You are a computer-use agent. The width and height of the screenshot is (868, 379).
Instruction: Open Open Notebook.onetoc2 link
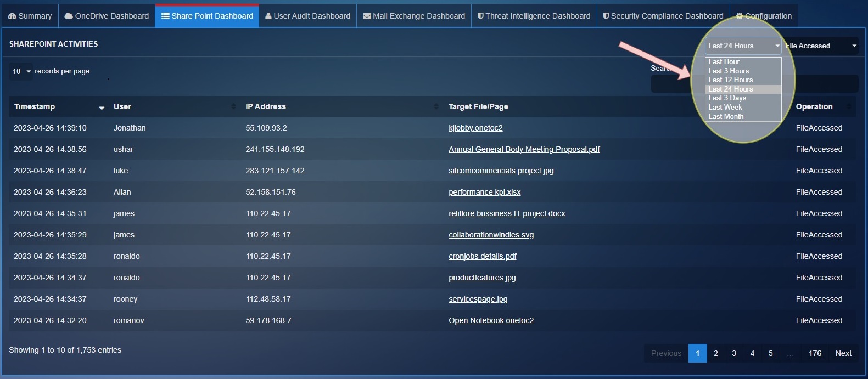(491, 320)
